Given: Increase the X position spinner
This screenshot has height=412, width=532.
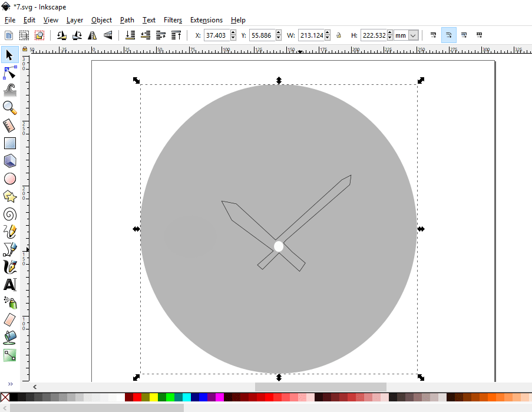Looking at the screenshot, I should coord(233,32).
